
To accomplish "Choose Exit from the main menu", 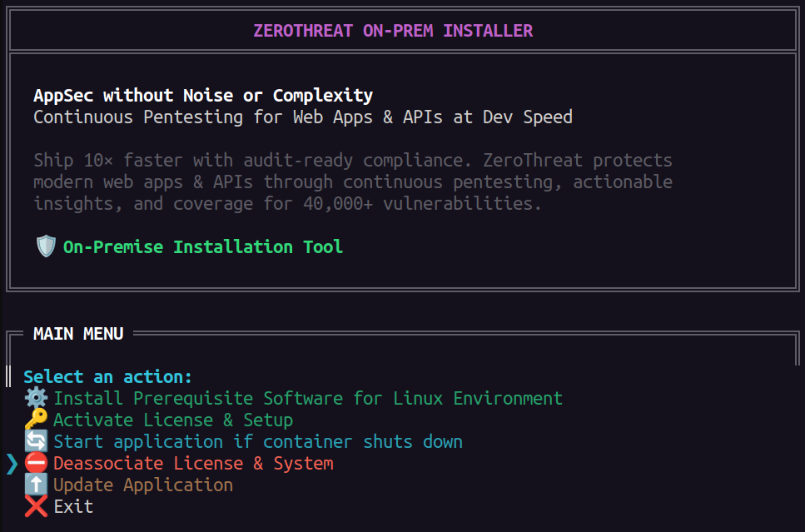I will [73, 506].
